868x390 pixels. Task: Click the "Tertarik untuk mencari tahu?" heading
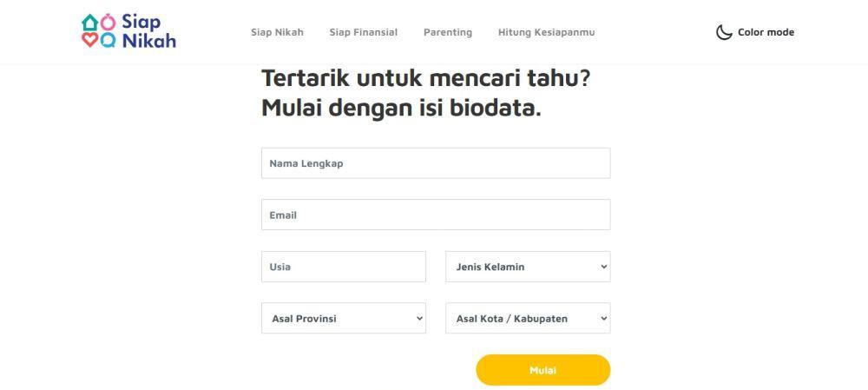(425, 78)
